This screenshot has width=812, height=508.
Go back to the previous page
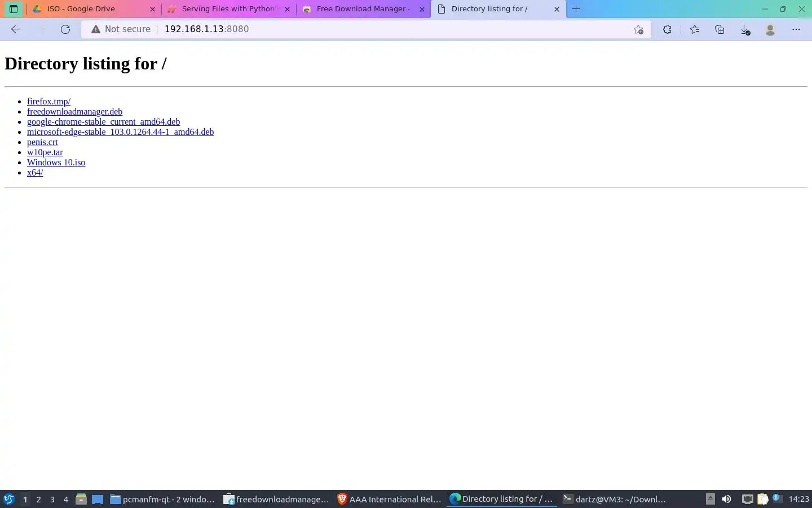pyautogui.click(x=16, y=29)
